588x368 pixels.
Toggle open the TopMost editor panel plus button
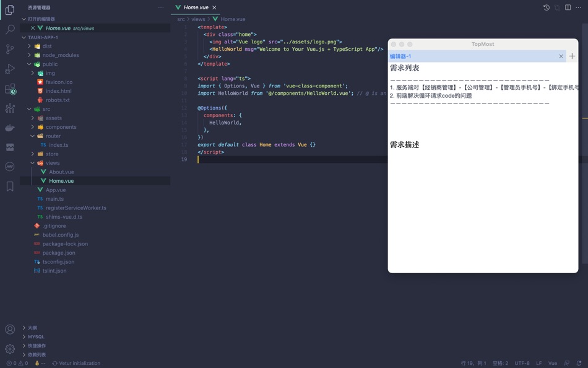tap(571, 56)
